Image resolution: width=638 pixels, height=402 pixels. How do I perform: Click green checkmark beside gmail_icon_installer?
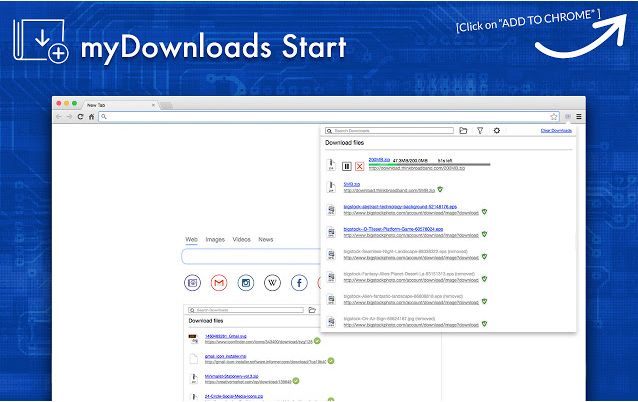331,361
